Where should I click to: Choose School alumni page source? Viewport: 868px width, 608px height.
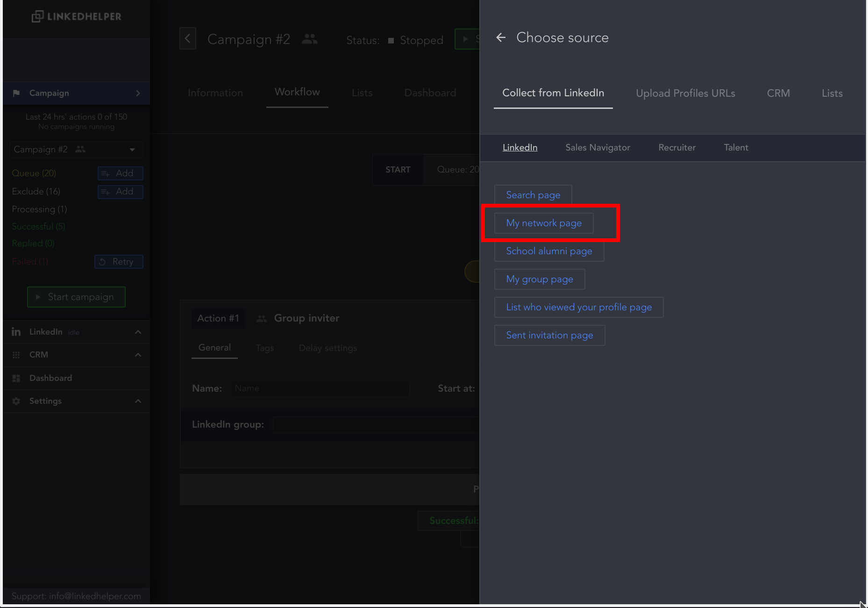(549, 251)
